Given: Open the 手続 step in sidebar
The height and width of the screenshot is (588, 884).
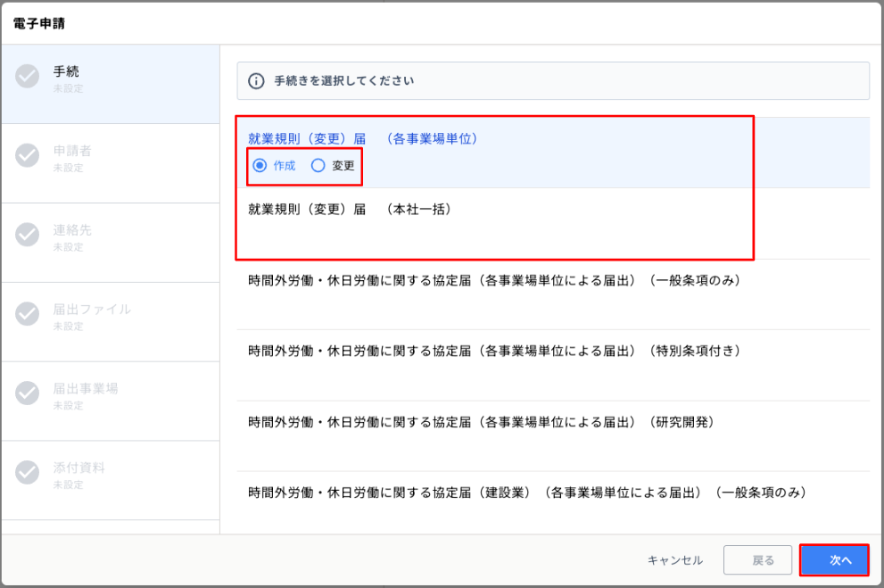Looking at the screenshot, I should pyautogui.click(x=111, y=85).
